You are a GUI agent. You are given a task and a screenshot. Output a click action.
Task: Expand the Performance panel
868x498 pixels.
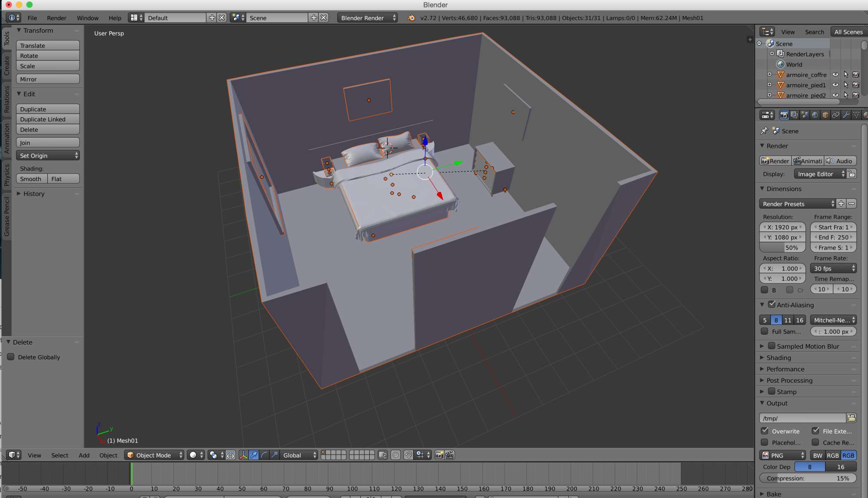pyautogui.click(x=785, y=369)
